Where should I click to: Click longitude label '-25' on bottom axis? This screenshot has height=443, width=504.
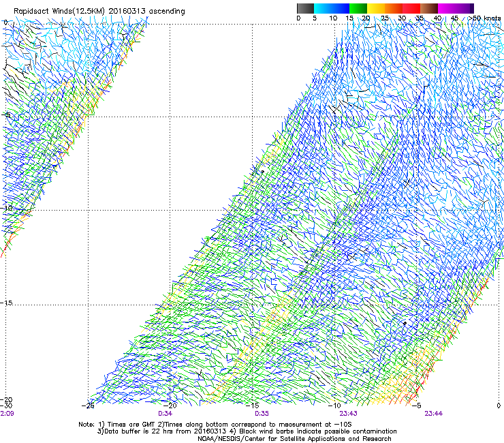88,406
